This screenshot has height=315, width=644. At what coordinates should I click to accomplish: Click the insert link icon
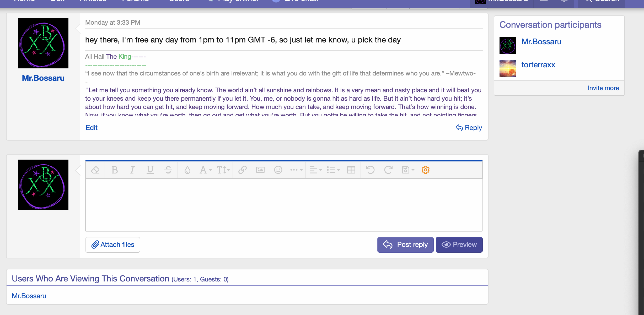click(x=243, y=170)
